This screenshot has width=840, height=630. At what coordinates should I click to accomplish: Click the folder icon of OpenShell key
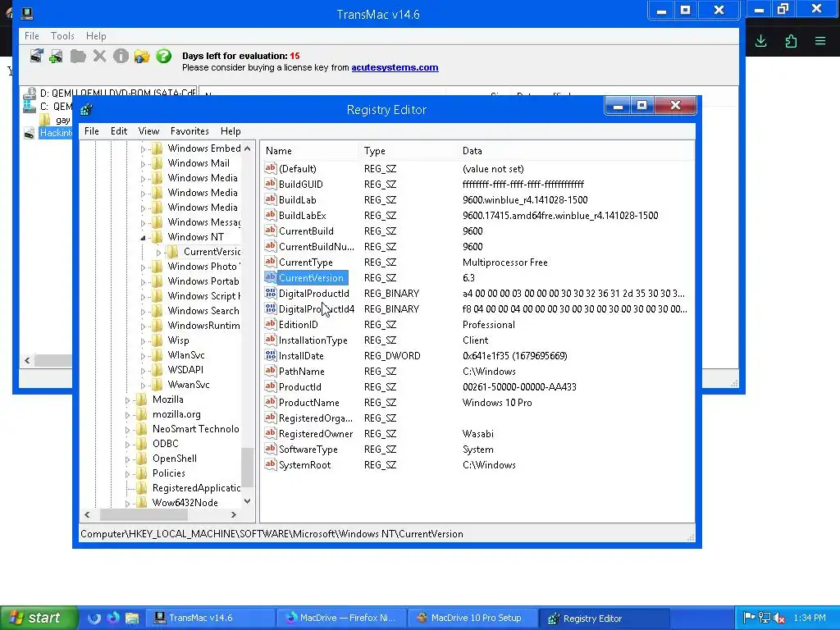141,458
